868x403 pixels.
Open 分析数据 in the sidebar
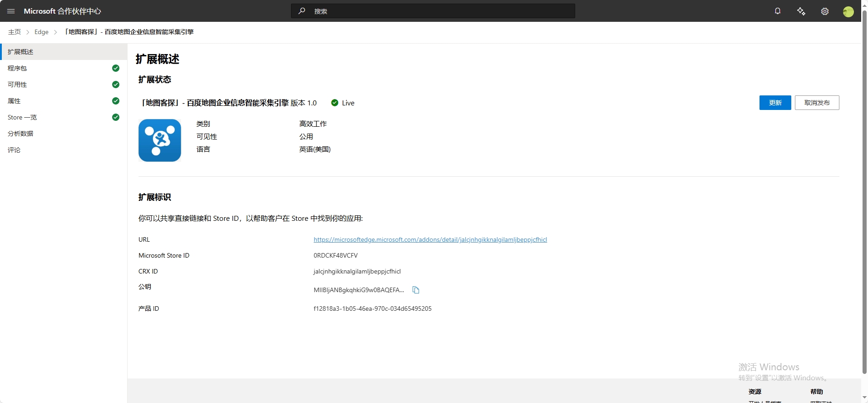pos(64,134)
